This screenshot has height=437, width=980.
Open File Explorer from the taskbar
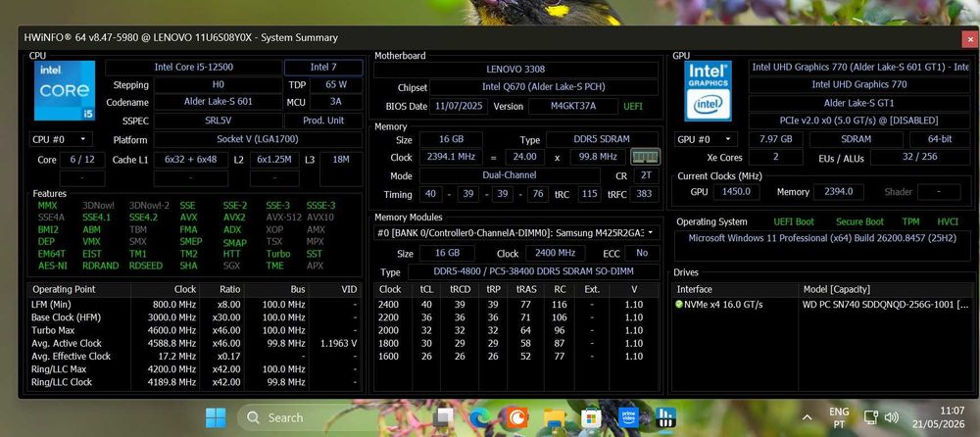click(x=554, y=417)
